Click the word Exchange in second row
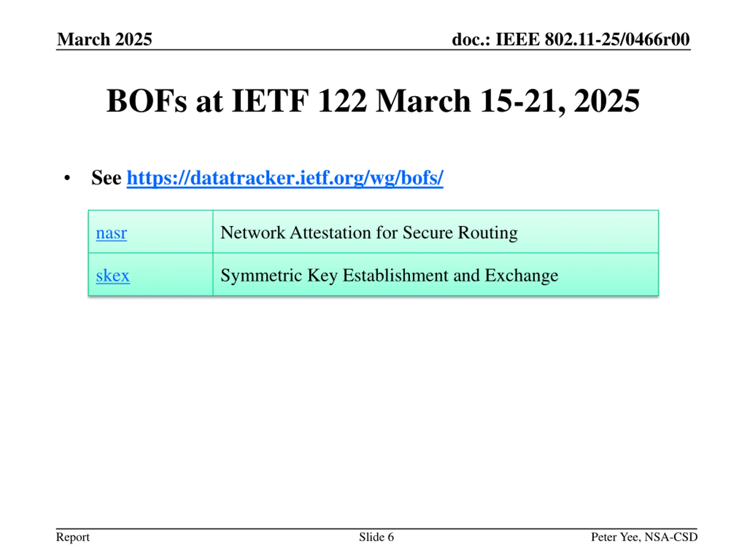 pyautogui.click(x=521, y=275)
